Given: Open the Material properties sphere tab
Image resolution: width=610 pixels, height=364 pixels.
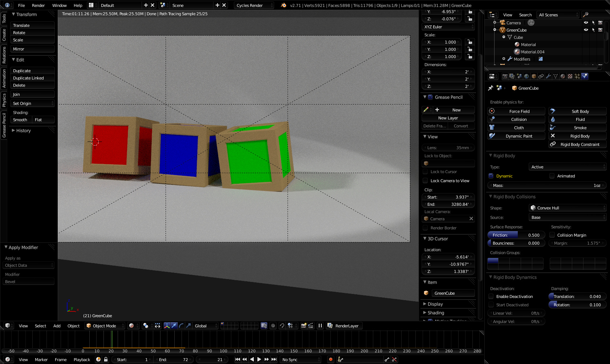Looking at the screenshot, I should point(563,76).
